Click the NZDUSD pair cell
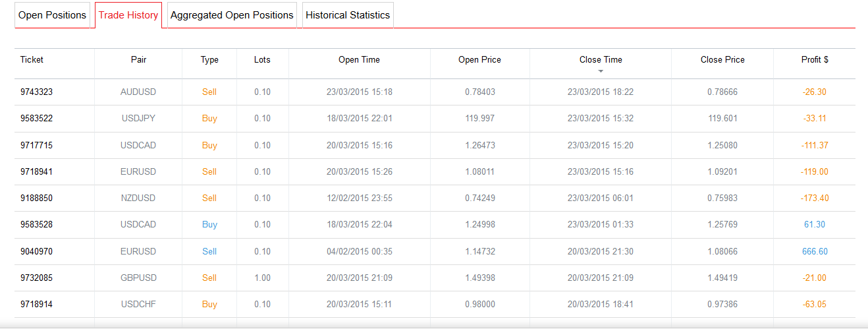 (138, 198)
